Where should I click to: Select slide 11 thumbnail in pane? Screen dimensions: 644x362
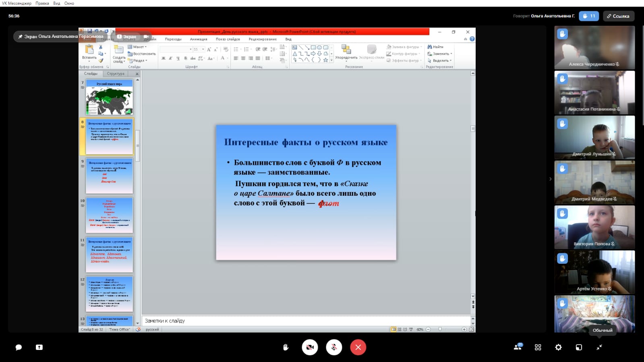109,255
